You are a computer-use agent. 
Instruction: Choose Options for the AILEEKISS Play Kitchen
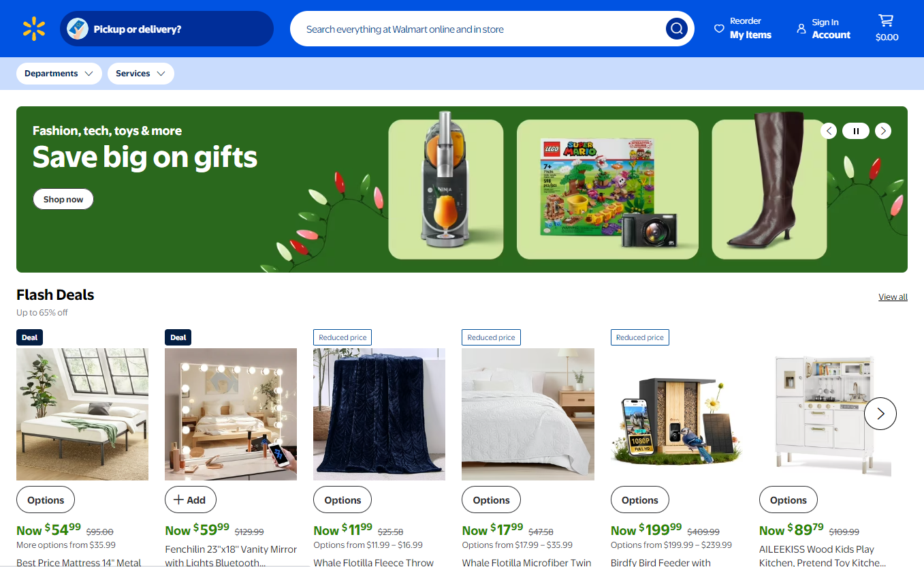coord(788,500)
